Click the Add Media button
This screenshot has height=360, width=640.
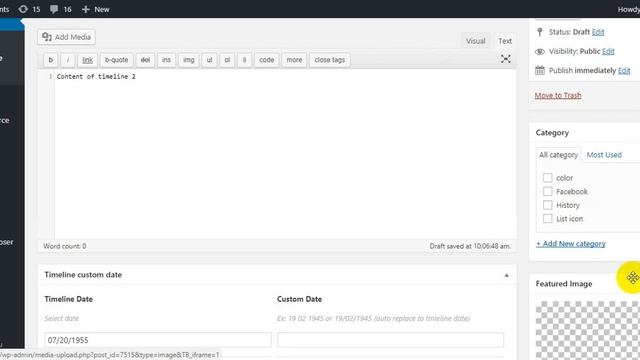click(67, 37)
